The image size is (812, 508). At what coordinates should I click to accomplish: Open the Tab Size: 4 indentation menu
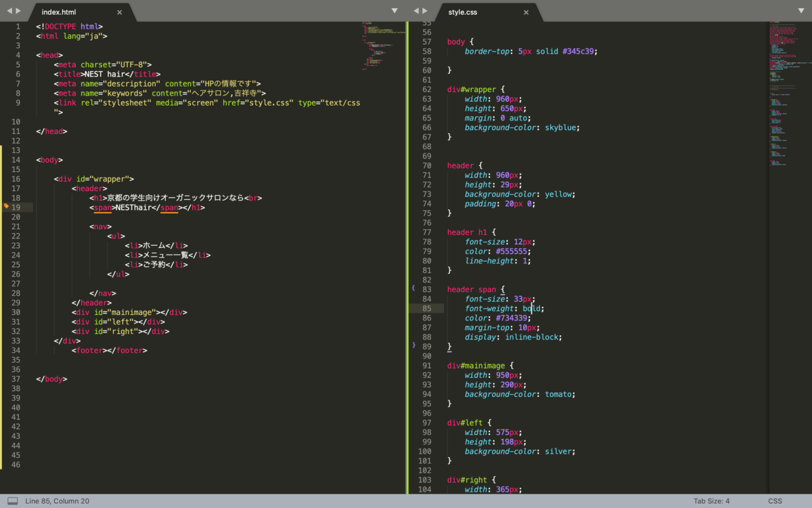[711, 501]
